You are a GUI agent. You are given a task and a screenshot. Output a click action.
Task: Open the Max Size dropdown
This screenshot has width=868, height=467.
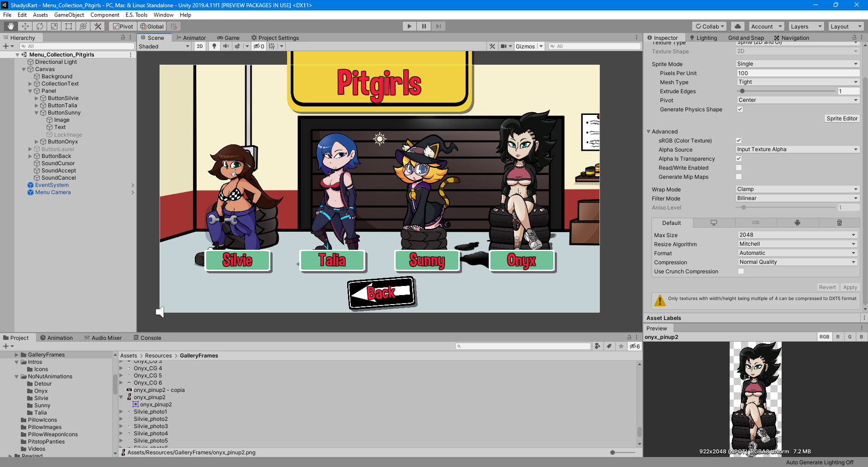click(x=797, y=235)
